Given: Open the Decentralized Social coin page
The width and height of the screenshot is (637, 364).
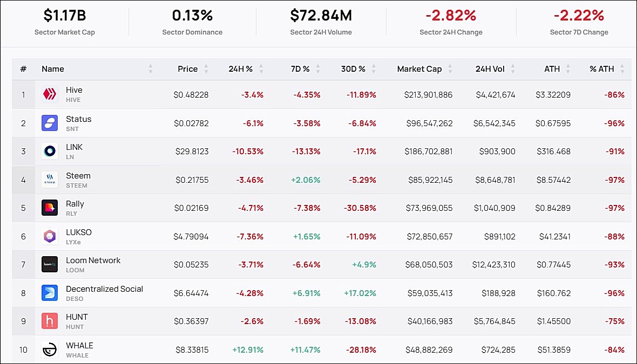Looking at the screenshot, I should pyautogui.click(x=104, y=289).
